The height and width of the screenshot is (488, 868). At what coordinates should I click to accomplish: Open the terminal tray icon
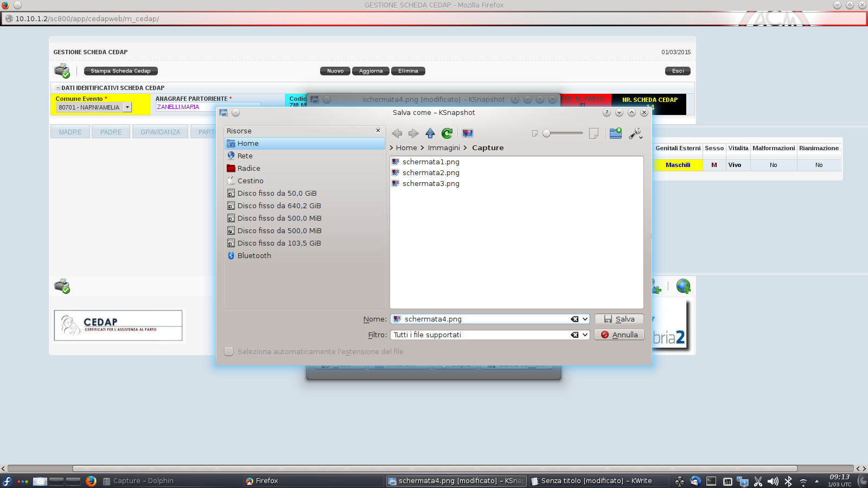pos(711,481)
